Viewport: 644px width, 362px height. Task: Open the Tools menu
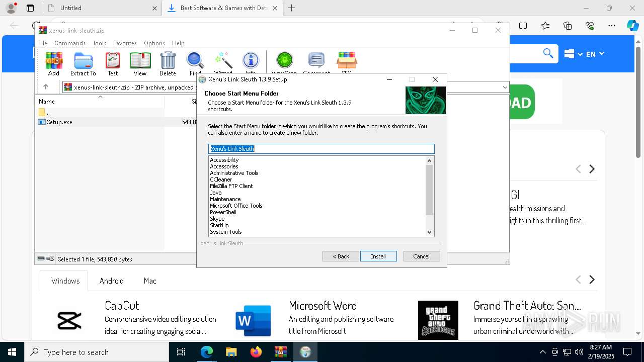click(x=99, y=43)
